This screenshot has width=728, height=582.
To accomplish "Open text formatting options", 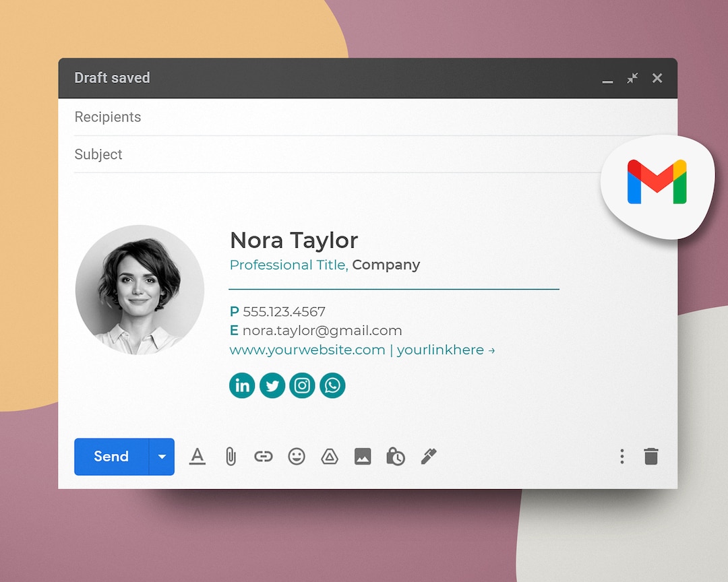I will pos(197,456).
